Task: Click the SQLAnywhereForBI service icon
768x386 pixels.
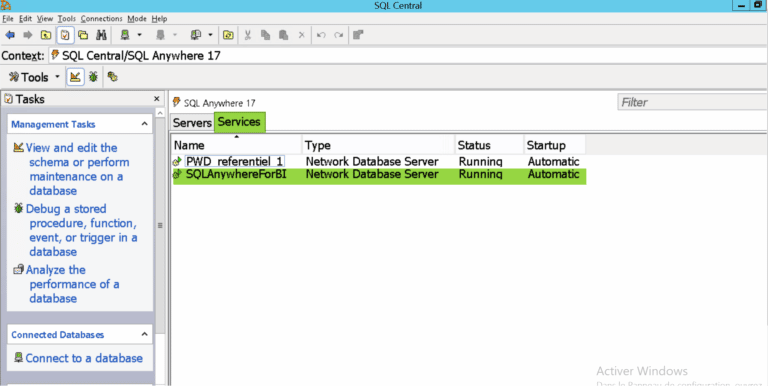Action: (177, 174)
